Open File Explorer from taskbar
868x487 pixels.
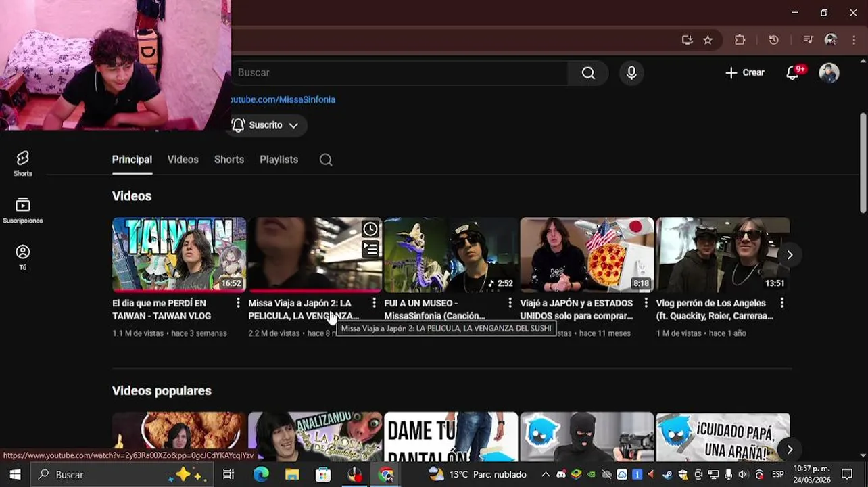click(292, 474)
